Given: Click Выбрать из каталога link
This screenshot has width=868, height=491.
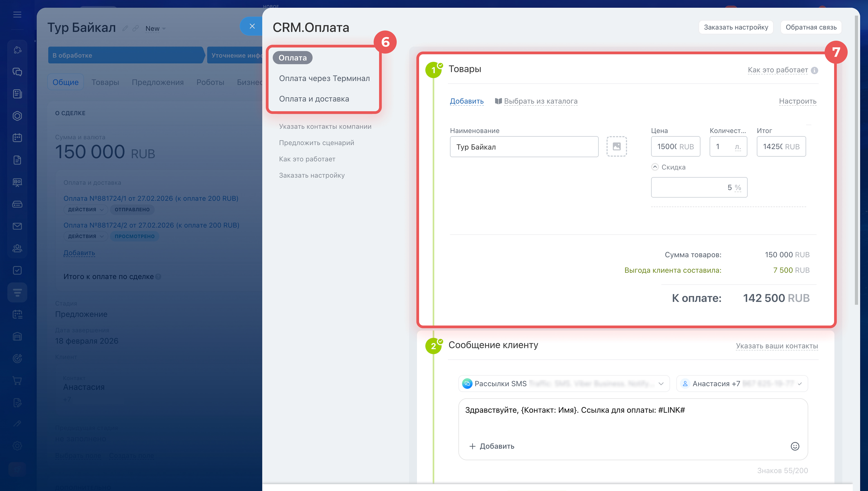Looking at the screenshot, I should [x=540, y=101].
